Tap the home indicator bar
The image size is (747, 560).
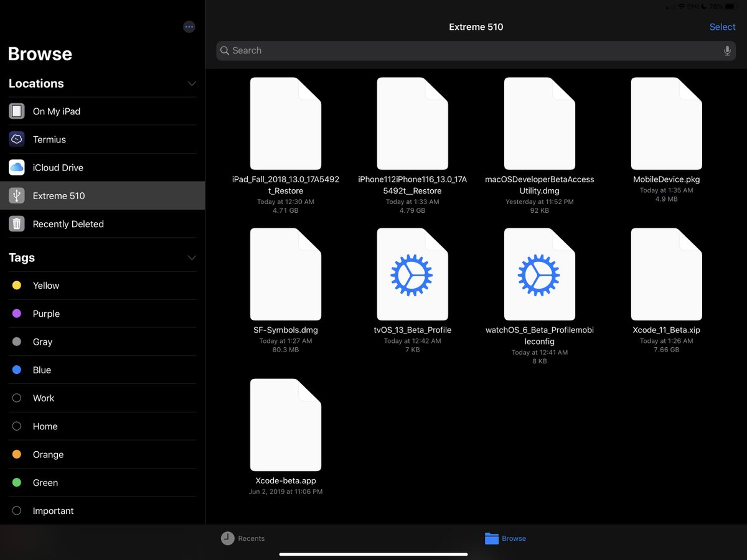tap(374, 554)
